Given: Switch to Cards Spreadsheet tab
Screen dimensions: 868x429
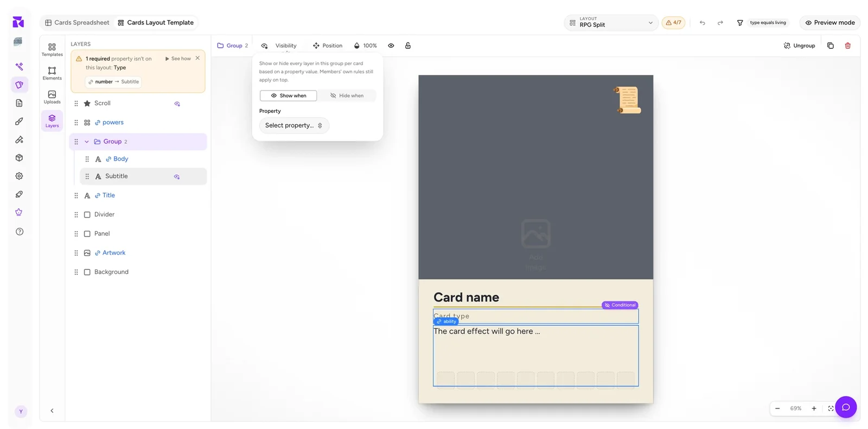Looking at the screenshot, I should pos(77,23).
